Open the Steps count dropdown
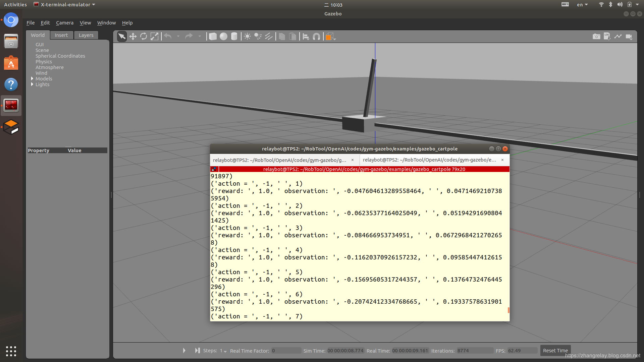 (x=224, y=351)
